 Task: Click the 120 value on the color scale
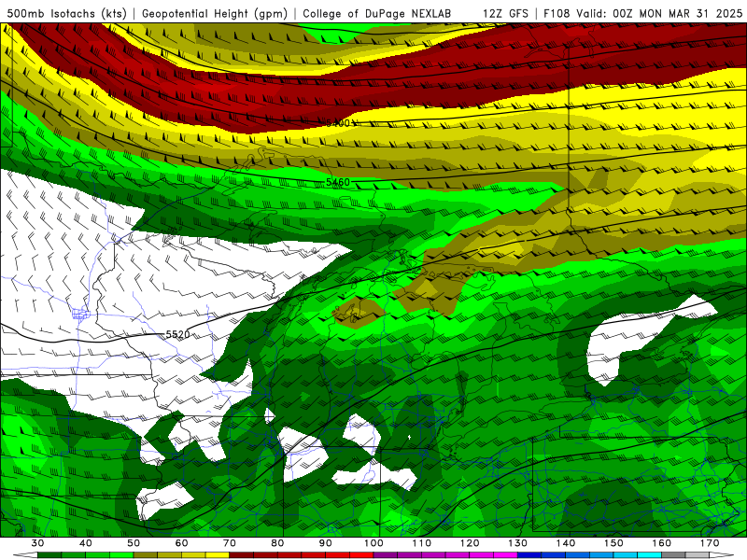click(470, 543)
